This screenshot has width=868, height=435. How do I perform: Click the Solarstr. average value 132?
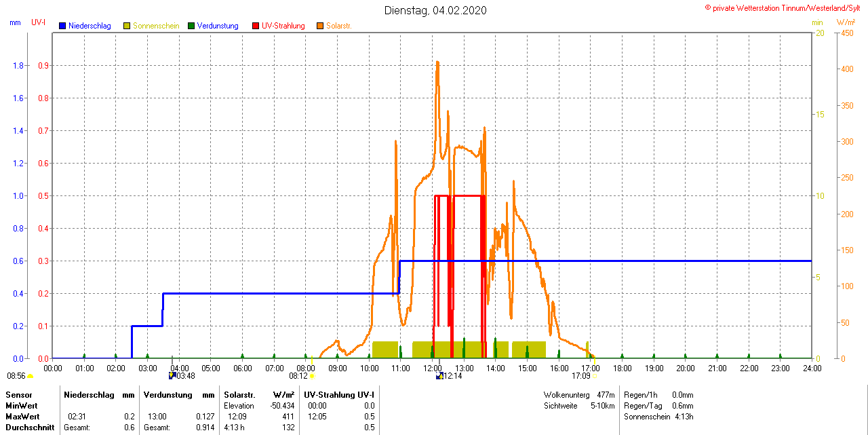pos(288,428)
